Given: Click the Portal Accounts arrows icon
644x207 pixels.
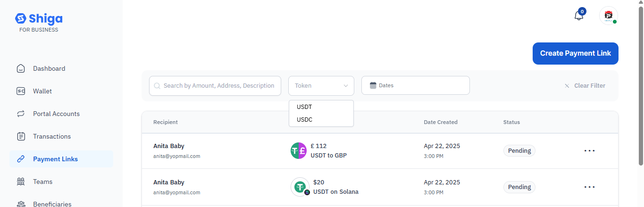Looking at the screenshot, I should (x=21, y=114).
